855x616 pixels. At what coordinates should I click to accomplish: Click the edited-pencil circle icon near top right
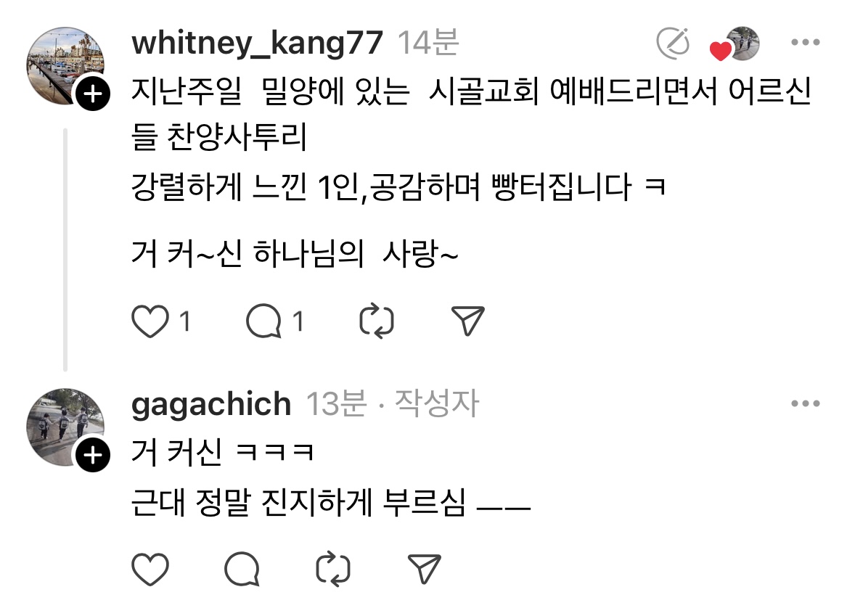point(673,43)
